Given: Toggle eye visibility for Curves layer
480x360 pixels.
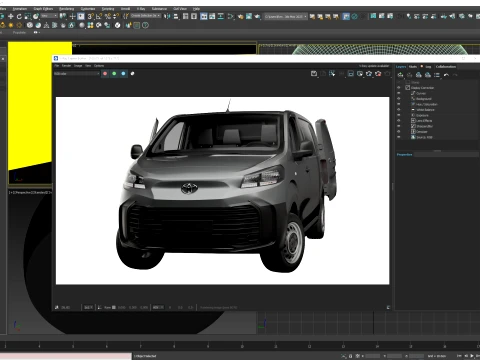Looking at the screenshot, I should pyautogui.click(x=399, y=93).
